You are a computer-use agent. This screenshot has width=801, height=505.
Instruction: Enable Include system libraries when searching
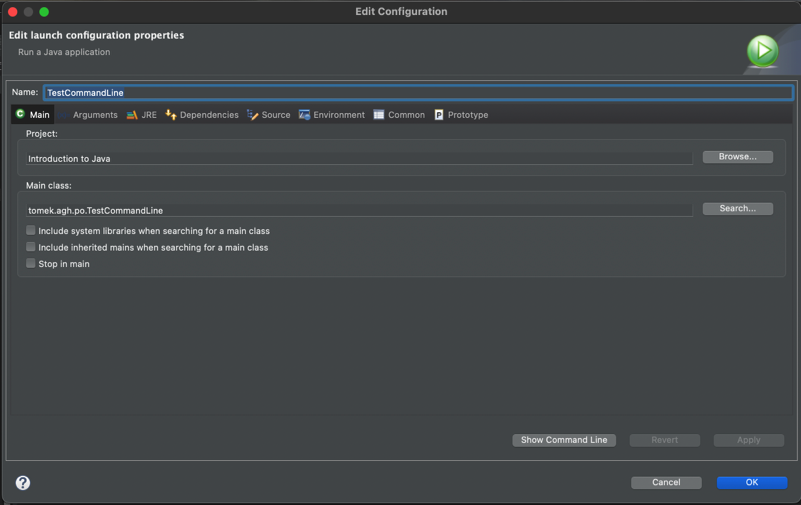point(31,230)
